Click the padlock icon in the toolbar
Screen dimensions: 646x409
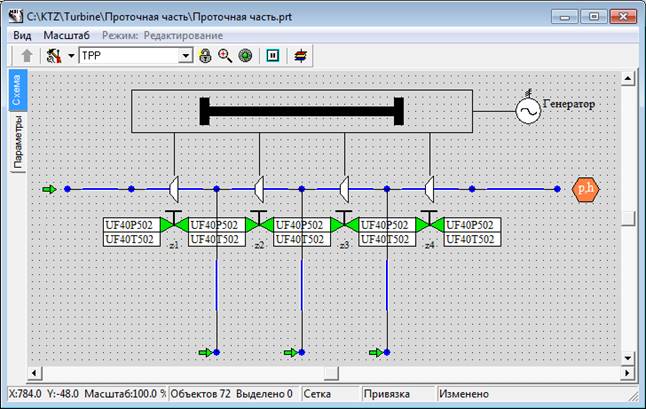pyautogui.click(x=206, y=56)
